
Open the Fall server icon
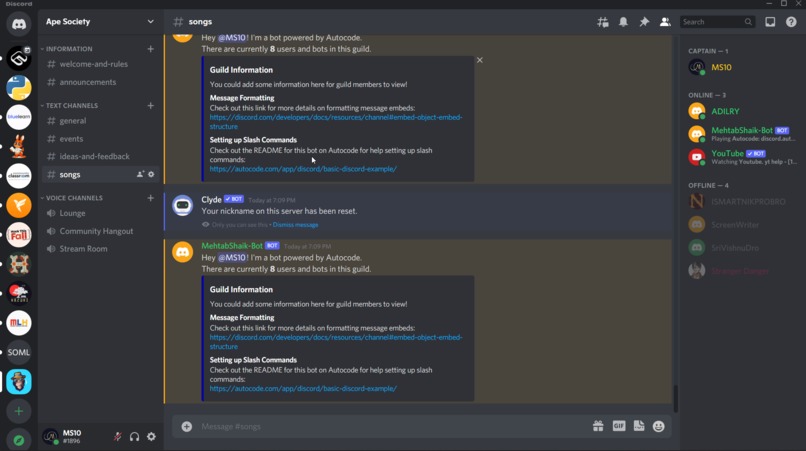point(19,235)
